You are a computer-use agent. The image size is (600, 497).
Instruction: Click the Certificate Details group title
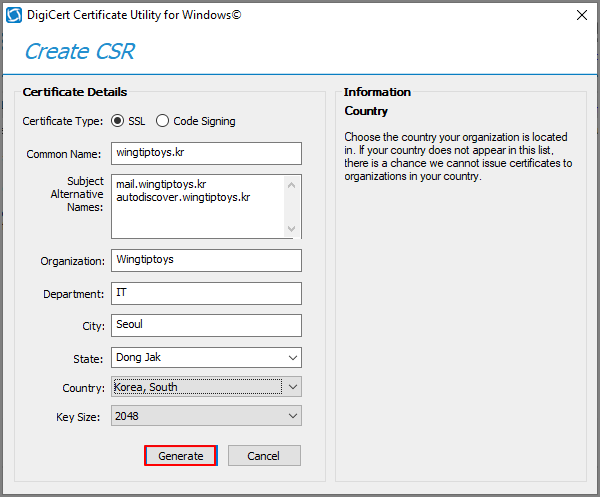pyautogui.click(x=75, y=92)
